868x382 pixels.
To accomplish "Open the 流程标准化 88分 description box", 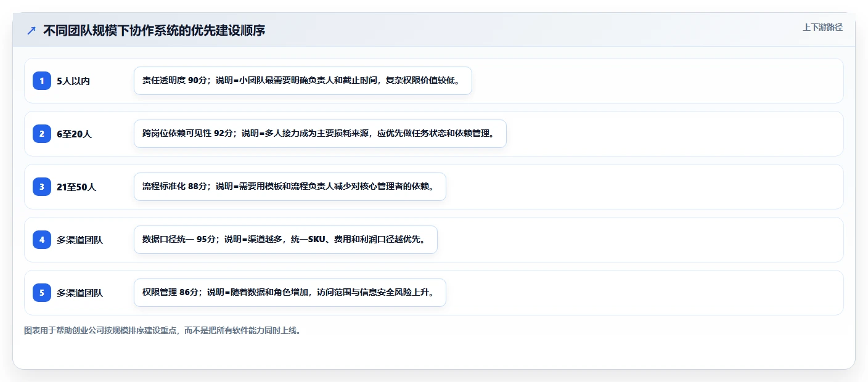I will point(290,187).
